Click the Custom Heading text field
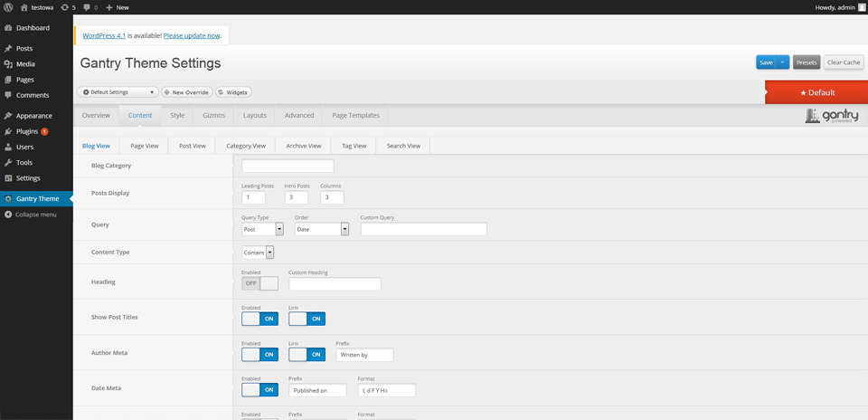 (x=335, y=283)
